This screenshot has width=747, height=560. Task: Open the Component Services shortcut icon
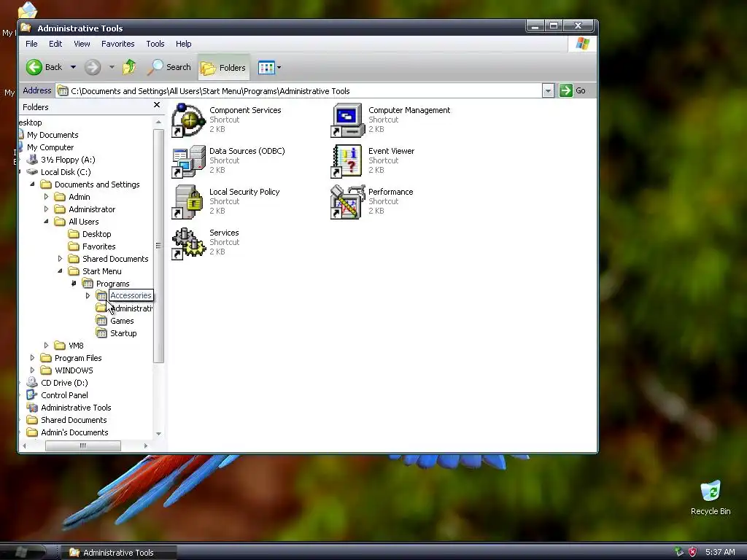(x=188, y=120)
